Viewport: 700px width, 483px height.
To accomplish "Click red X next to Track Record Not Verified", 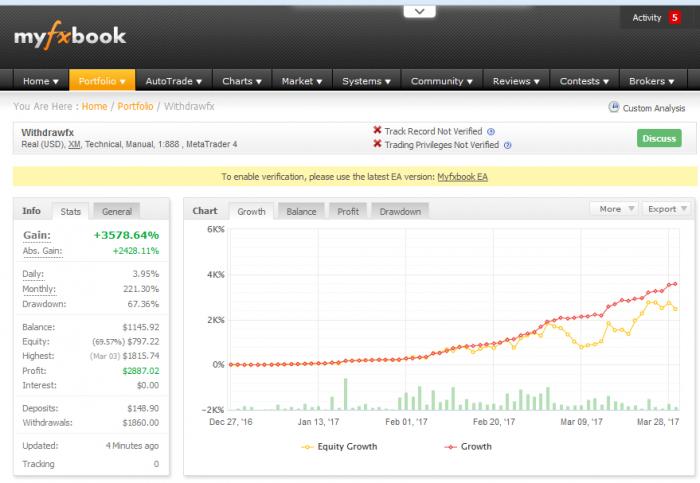I will point(377,130).
